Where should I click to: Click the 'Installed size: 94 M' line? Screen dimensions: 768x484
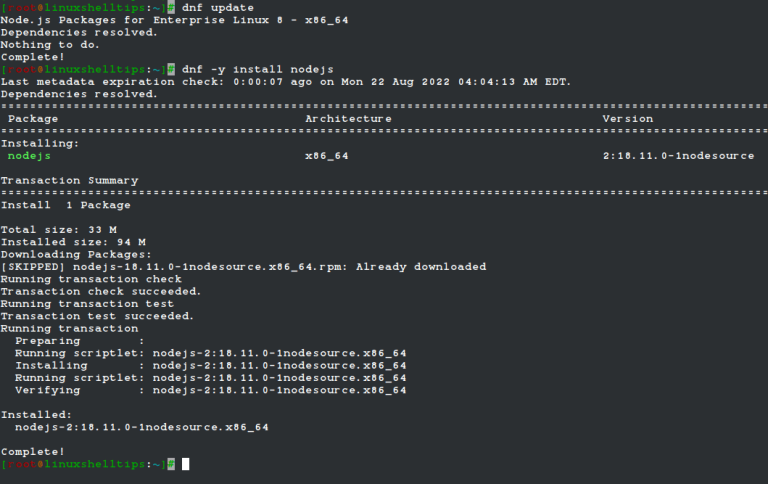[73, 242]
